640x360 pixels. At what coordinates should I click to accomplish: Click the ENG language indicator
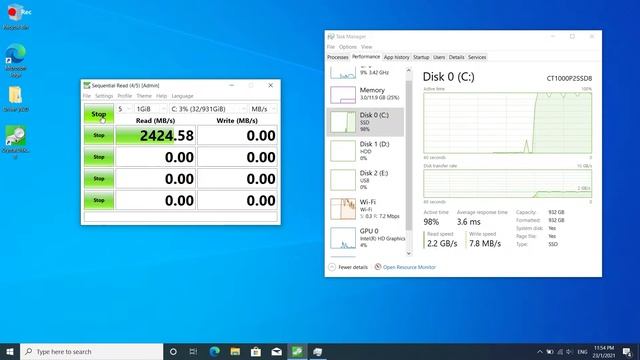tap(582, 351)
